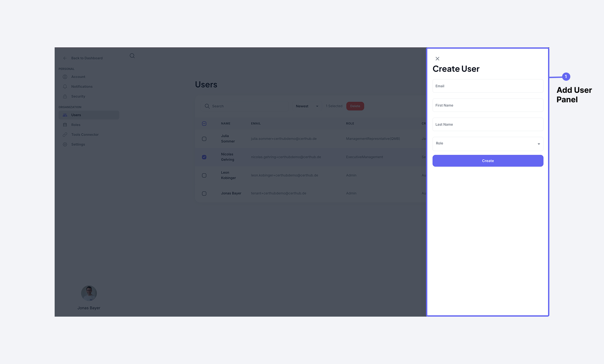Click the select-all checkbox in table header
This screenshot has height=364, width=604.
pyautogui.click(x=204, y=124)
